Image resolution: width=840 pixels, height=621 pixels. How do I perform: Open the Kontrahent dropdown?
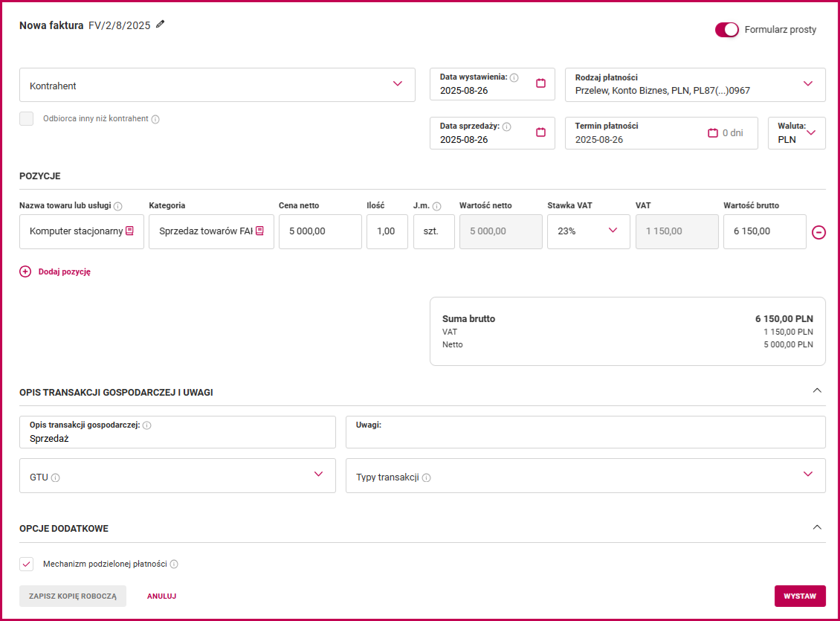coord(217,85)
